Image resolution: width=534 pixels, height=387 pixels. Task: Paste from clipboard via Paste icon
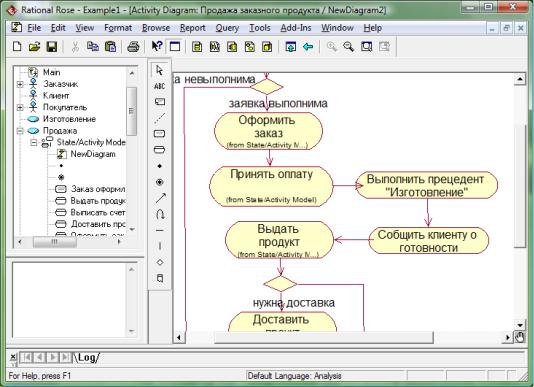tap(110, 46)
